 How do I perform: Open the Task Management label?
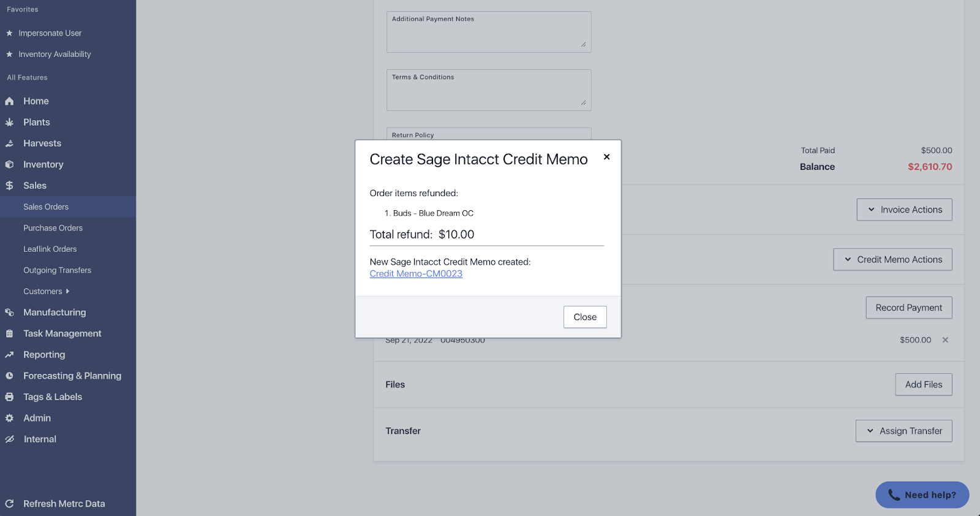click(62, 333)
